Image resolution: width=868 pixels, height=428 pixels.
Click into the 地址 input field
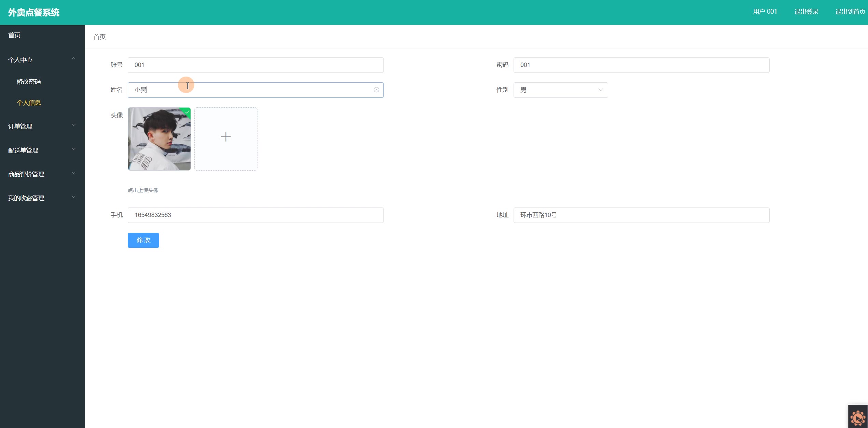click(x=641, y=215)
